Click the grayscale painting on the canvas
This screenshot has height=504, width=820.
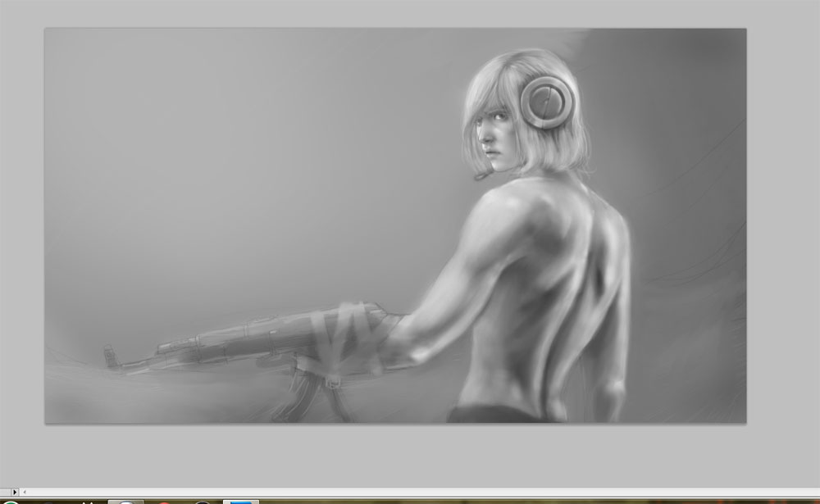[x=395, y=226]
